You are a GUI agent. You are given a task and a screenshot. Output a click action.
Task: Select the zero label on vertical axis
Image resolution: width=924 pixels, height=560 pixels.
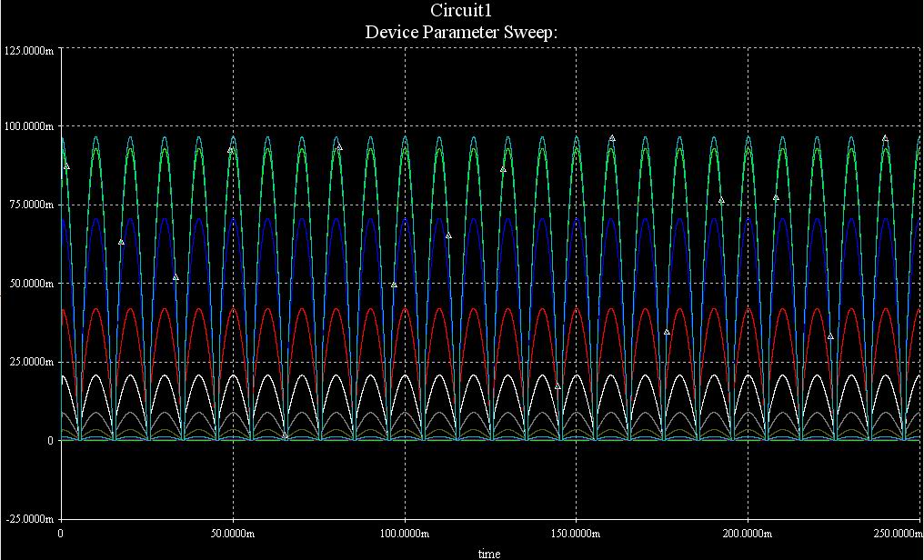pos(53,441)
